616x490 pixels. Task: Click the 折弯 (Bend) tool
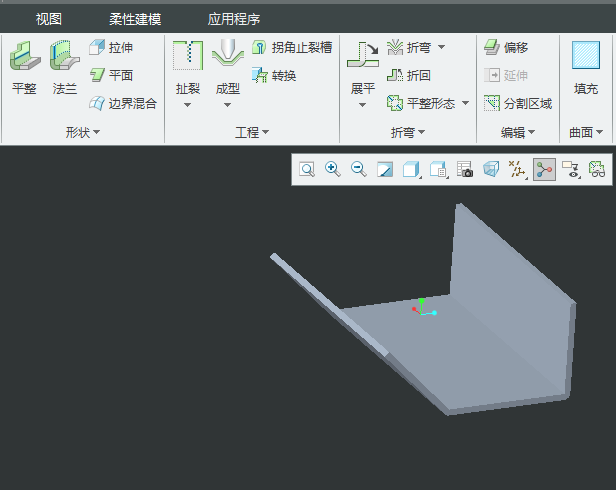click(409, 48)
